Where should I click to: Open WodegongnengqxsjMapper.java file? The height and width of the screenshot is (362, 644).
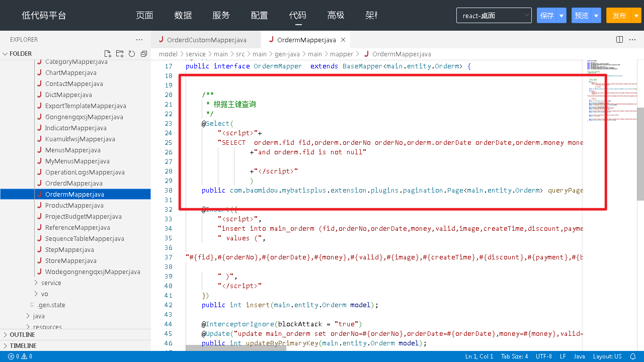point(93,272)
